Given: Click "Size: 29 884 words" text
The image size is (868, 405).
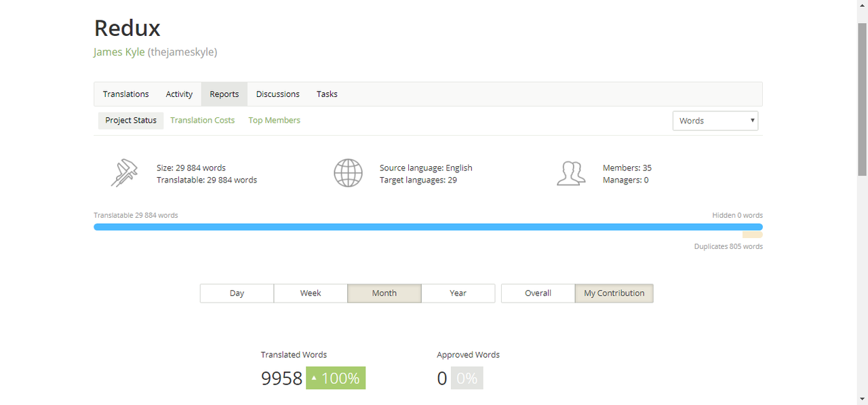Looking at the screenshot, I should [191, 168].
